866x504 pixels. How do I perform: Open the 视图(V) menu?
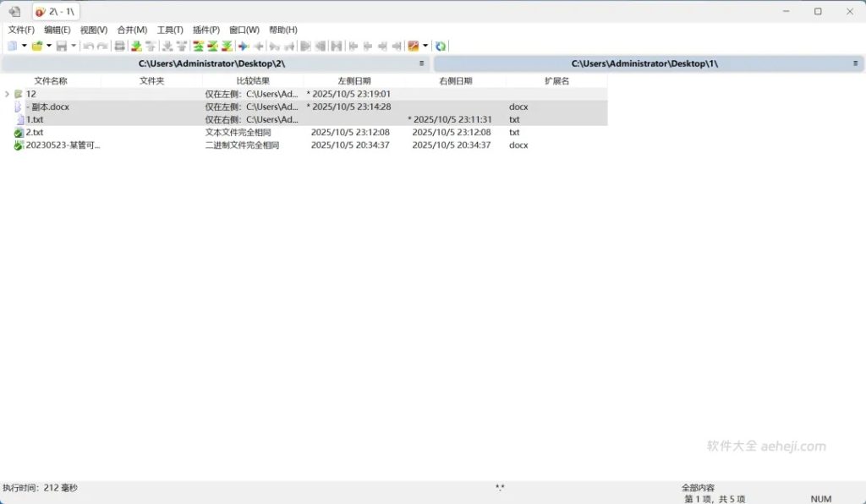coord(92,30)
